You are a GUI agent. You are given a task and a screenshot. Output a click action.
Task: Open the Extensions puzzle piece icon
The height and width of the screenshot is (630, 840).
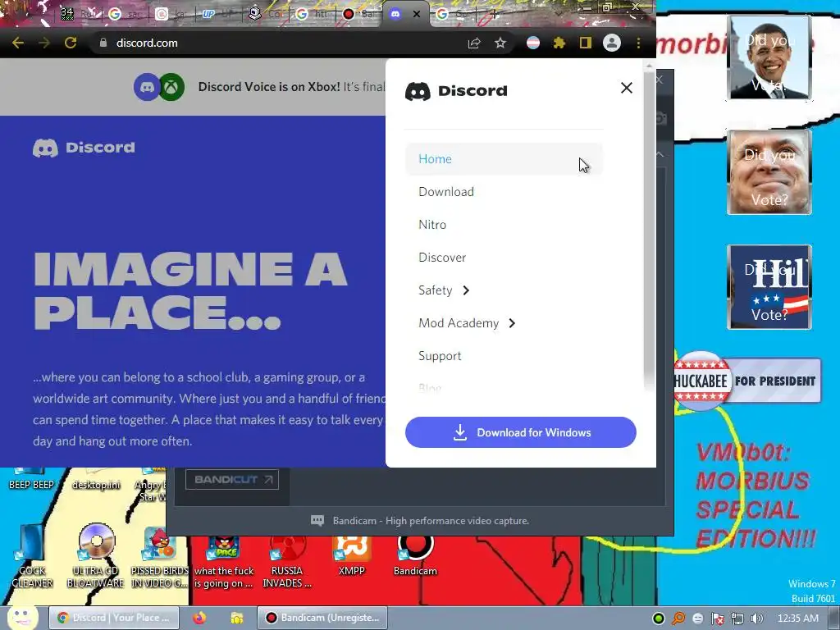[559, 43]
